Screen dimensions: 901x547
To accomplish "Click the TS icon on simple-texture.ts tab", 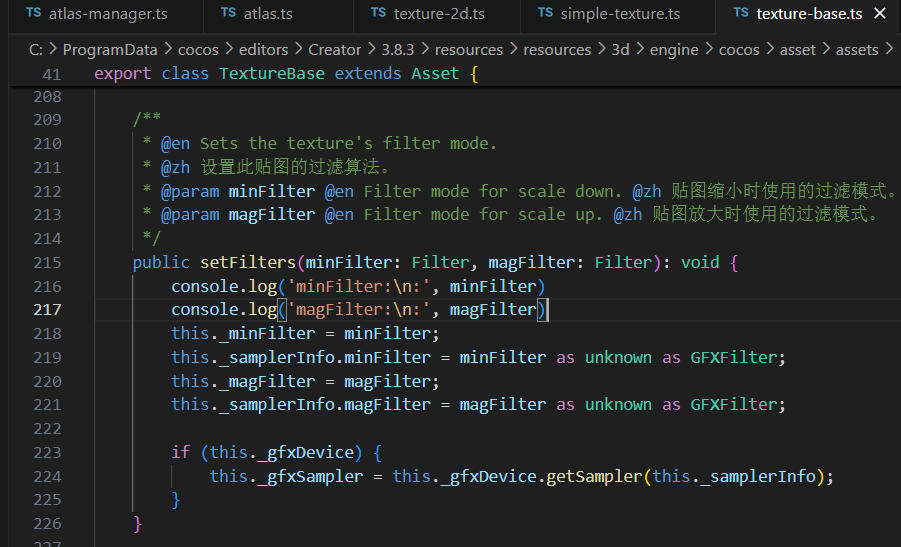I will pos(545,13).
